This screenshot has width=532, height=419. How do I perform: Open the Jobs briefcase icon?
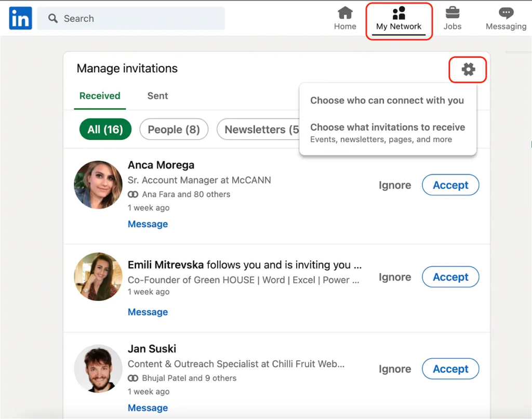coord(452,13)
